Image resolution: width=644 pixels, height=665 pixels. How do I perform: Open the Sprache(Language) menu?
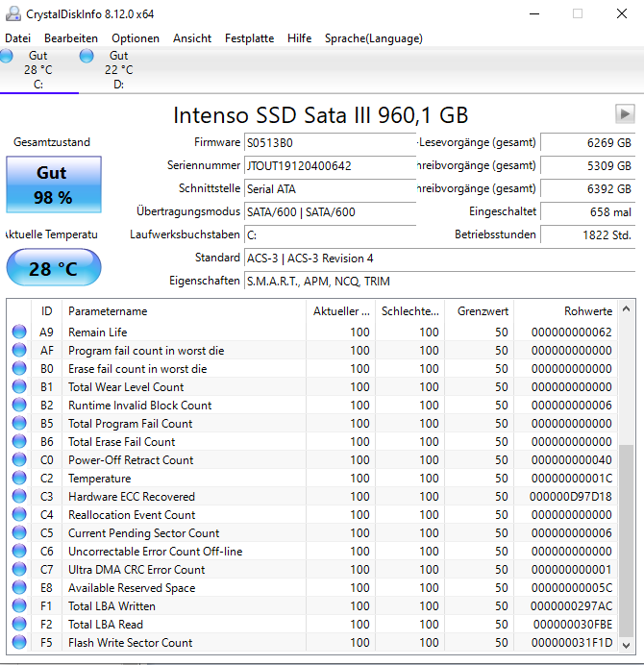pyautogui.click(x=373, y=38)
